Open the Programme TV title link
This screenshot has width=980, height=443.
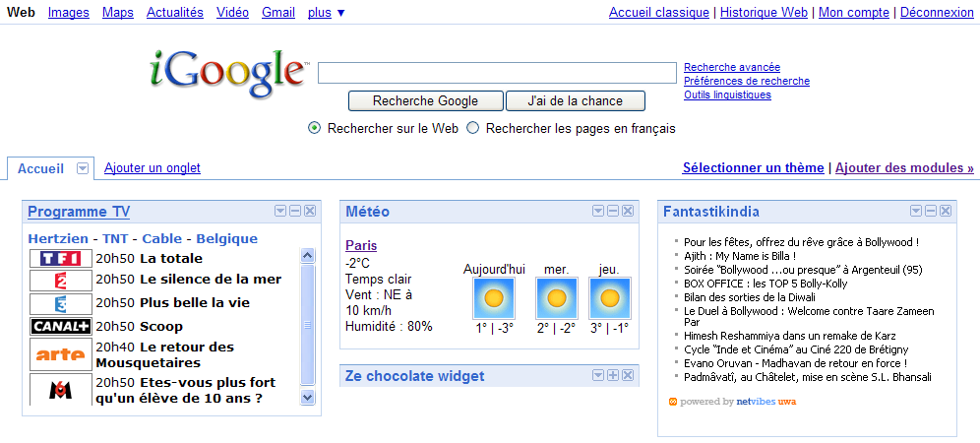pos(79,212)
